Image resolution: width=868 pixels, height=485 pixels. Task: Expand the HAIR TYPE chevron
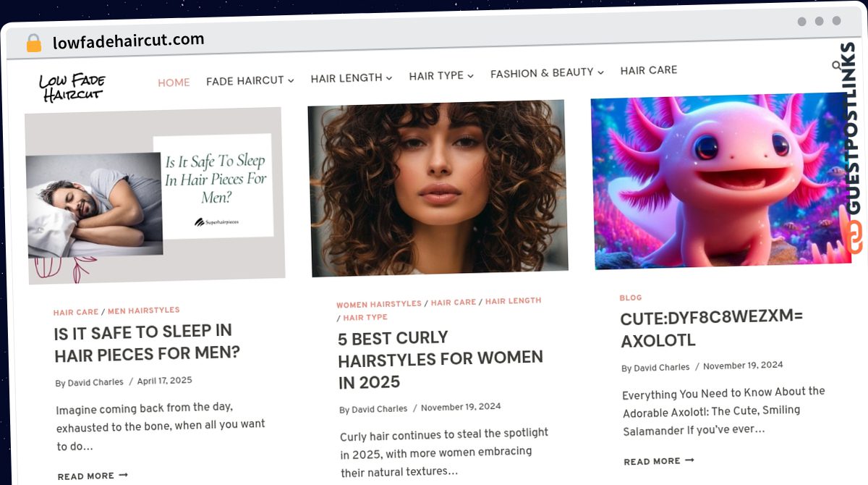[x=470, y=75]
